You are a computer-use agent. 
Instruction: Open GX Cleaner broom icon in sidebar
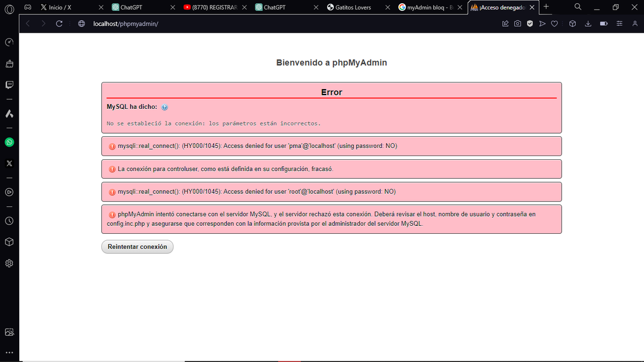tap(9, 64)
